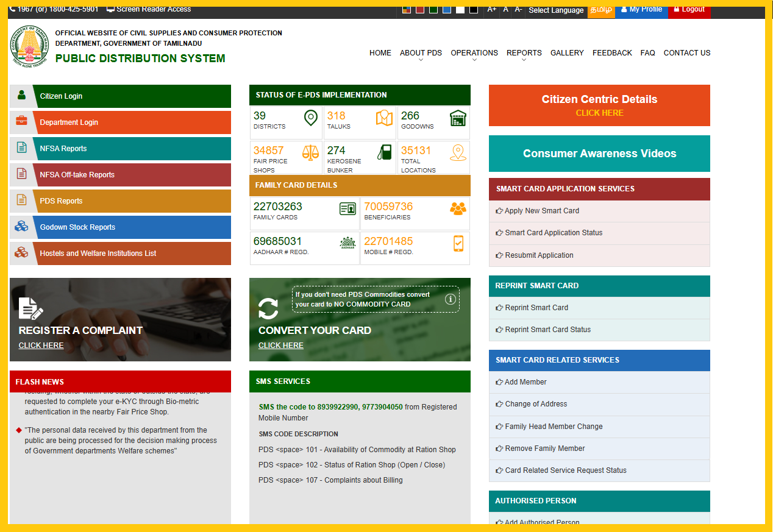
Task: Select the green theme color swatch
Action: coord(433,10)
